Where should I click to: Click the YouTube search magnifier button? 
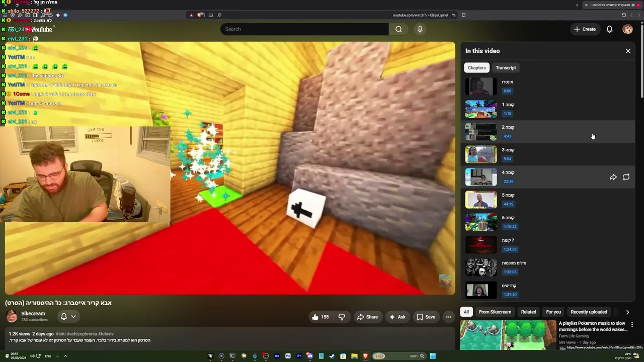point(398,29)
